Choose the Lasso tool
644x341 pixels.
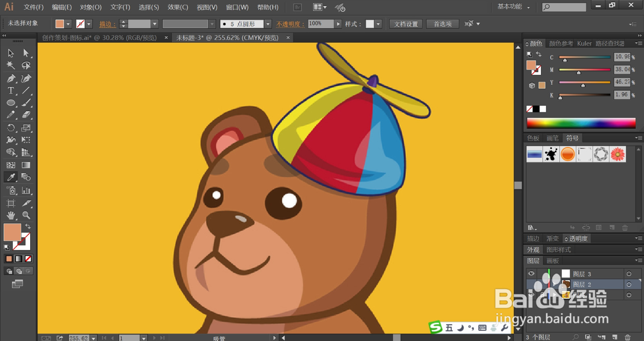coord(26,65)
